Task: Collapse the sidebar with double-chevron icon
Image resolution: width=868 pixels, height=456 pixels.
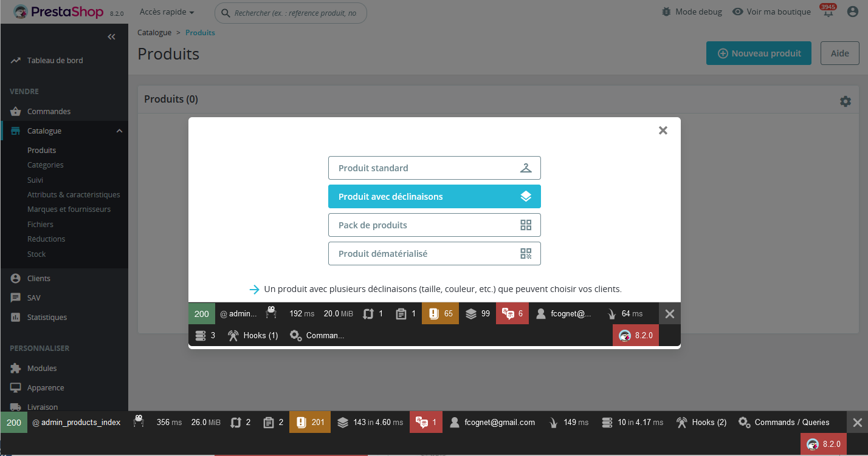Action: [x=111, y=37]
